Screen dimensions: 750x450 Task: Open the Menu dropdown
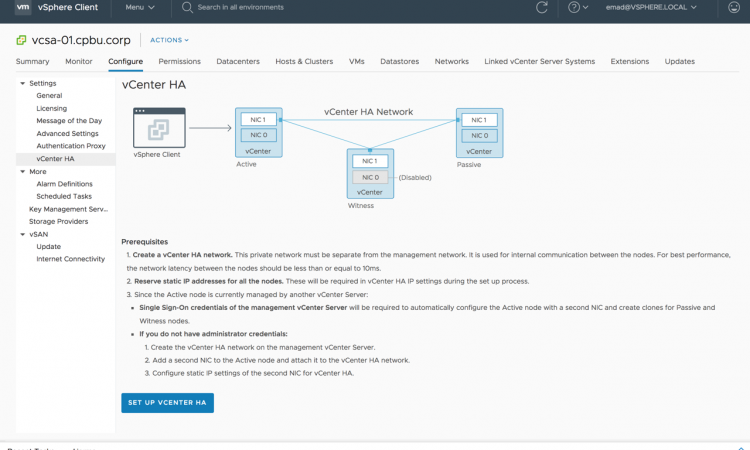coord(140,7)
